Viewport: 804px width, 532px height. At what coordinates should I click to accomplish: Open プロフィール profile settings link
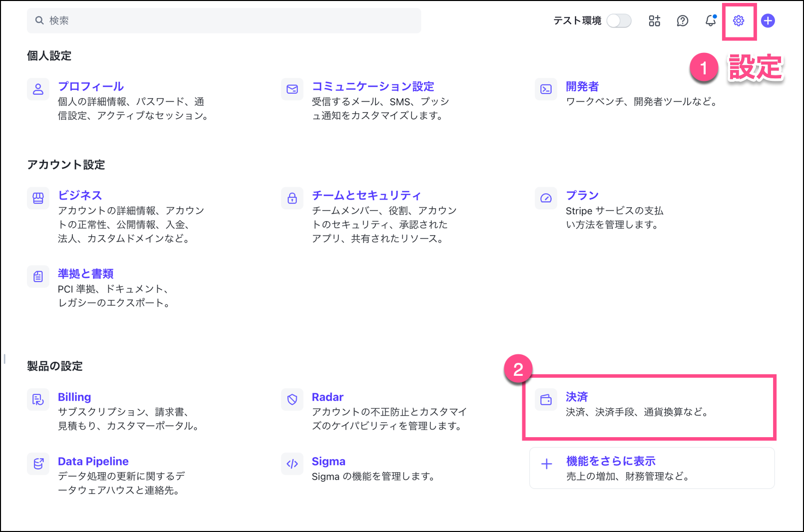tap(91, 86)
